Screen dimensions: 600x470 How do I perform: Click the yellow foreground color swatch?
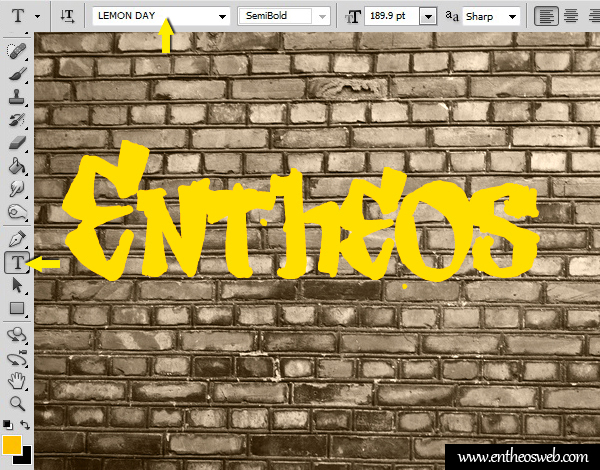point(11,444)
